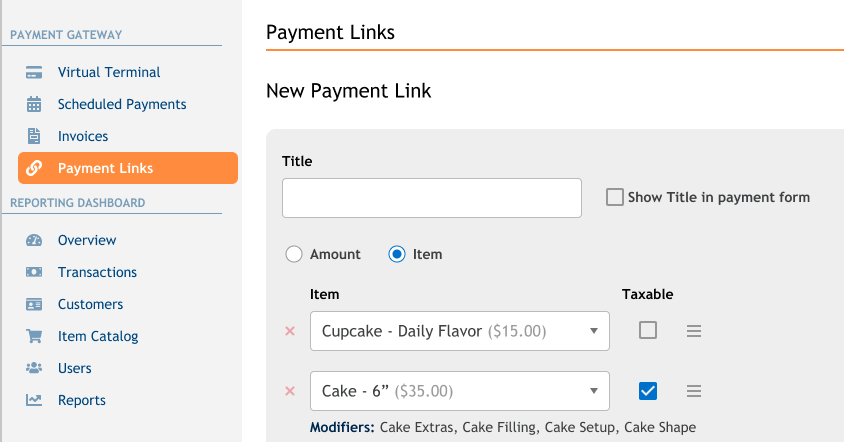Remove the Cupcake item with red X
Image resolution: width=844 pixels, height=442 pixels.
tap(290, 331)
